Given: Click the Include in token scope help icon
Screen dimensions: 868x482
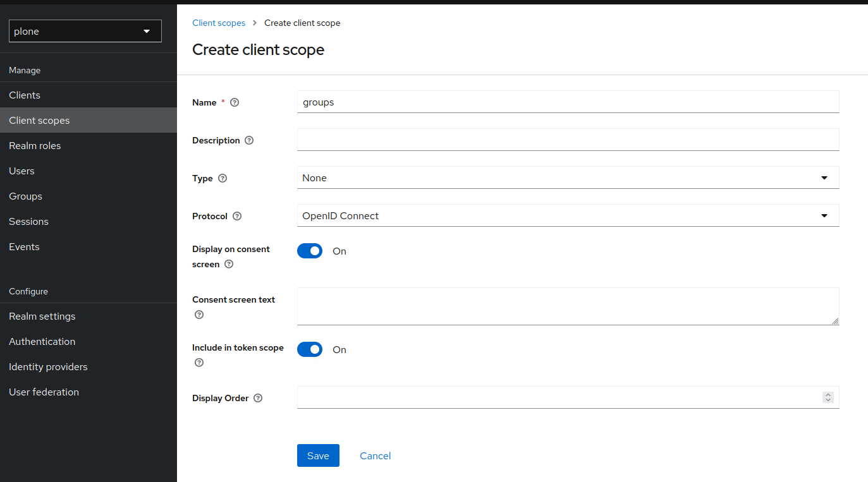Looking at the screenshot, I should [x=199, y=362].
